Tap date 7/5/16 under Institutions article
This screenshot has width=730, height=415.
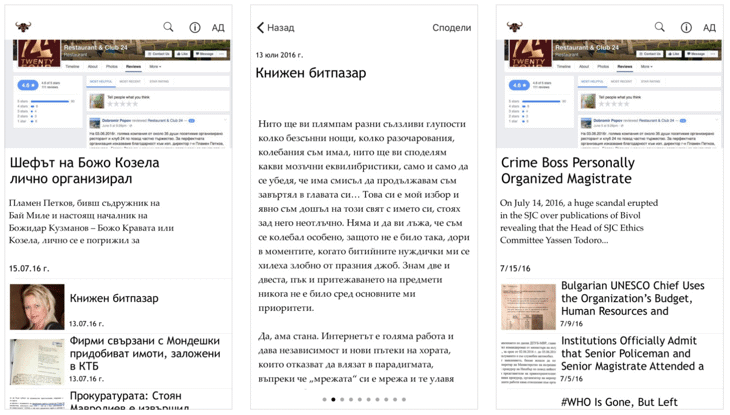[x=571, y=379]
